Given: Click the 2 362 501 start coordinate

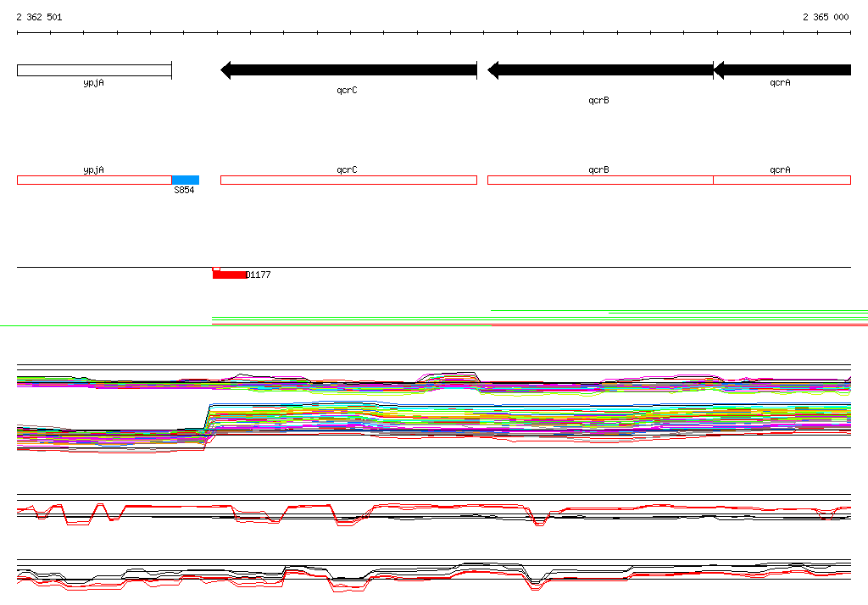Looking at the screenshot, I should pyautogui.click(x=39, y=17).
